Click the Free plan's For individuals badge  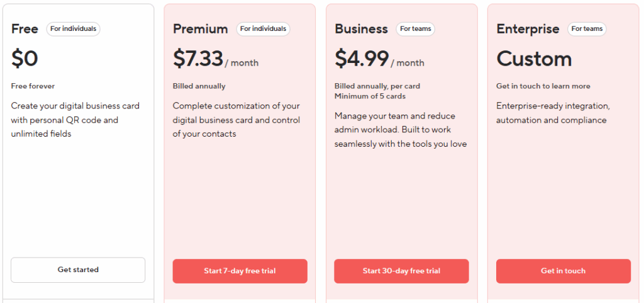pos(73,29)
